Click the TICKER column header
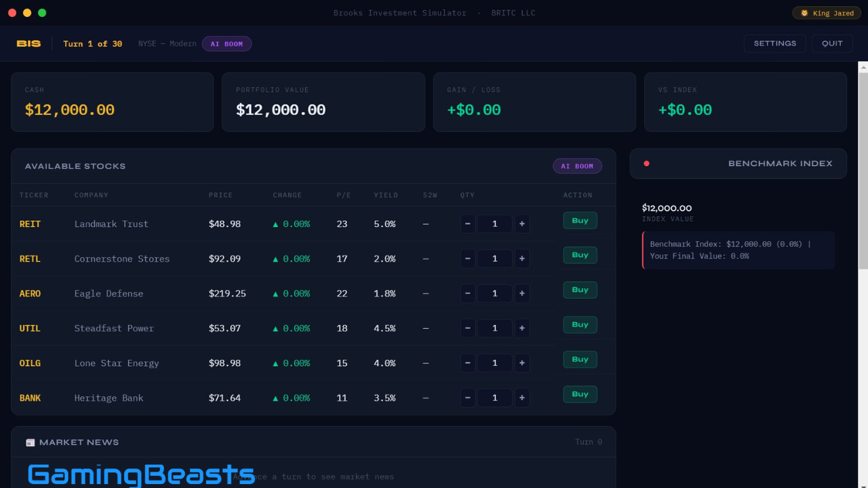The width and height of the screenshot is (868, 488). point(34,195)
